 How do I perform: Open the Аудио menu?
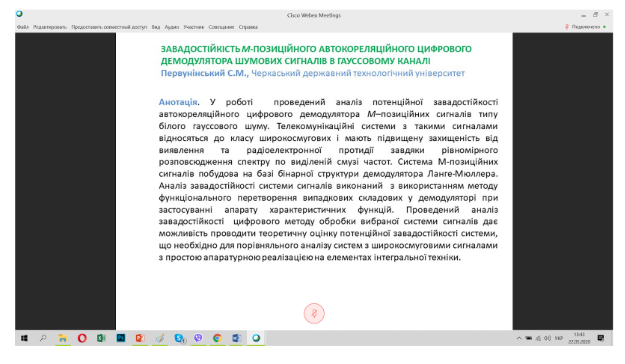click(x=172, y=27)
